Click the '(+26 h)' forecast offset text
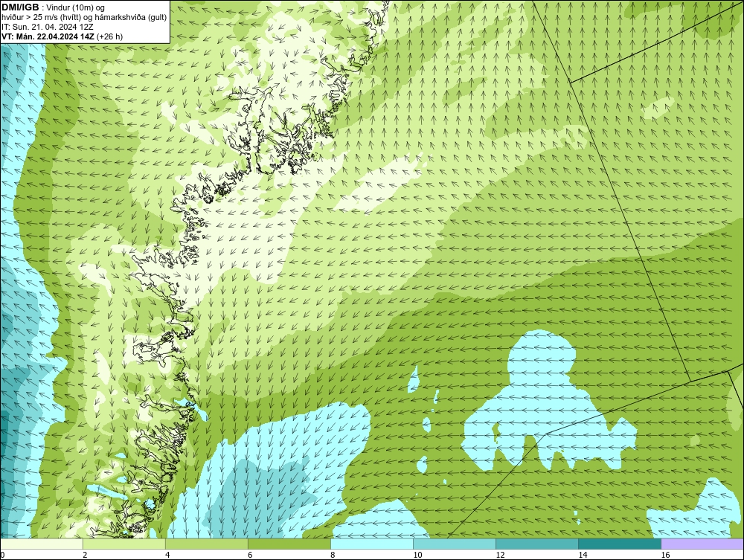The width and height of the screenshot is (744, 560). (109, 36)
